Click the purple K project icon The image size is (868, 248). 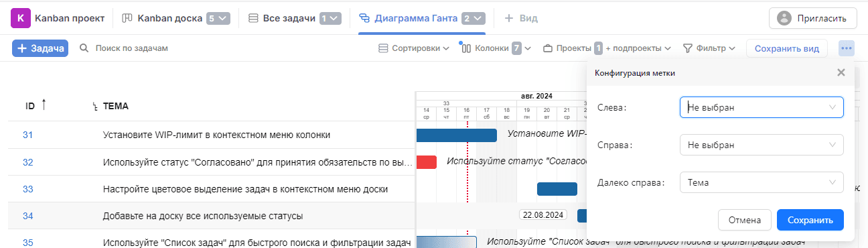(20, 18)
